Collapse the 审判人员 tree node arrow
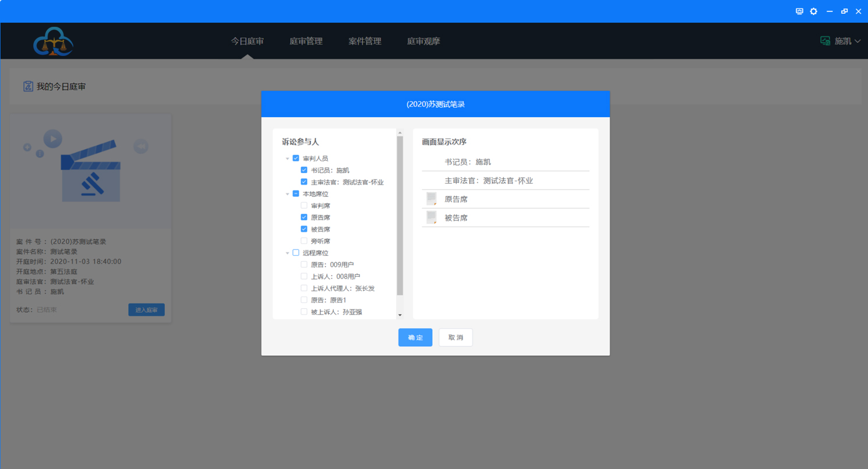 (287, 158)
